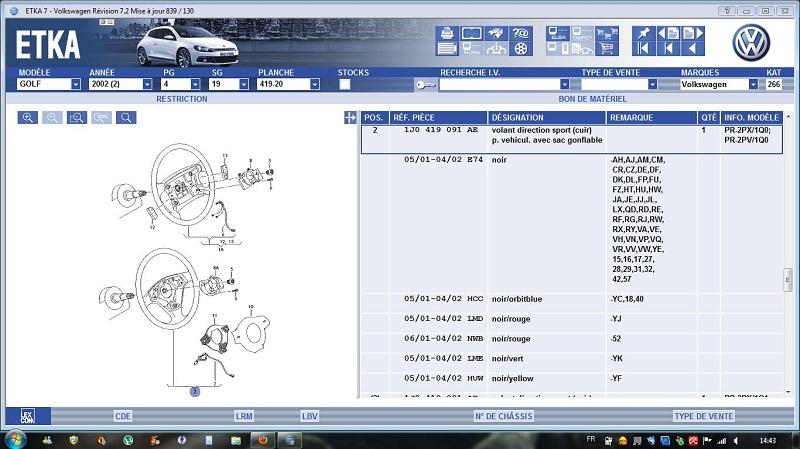800x449 pixels.
Task: Zoom out on the parts diagram
Action: coord(52,118)
